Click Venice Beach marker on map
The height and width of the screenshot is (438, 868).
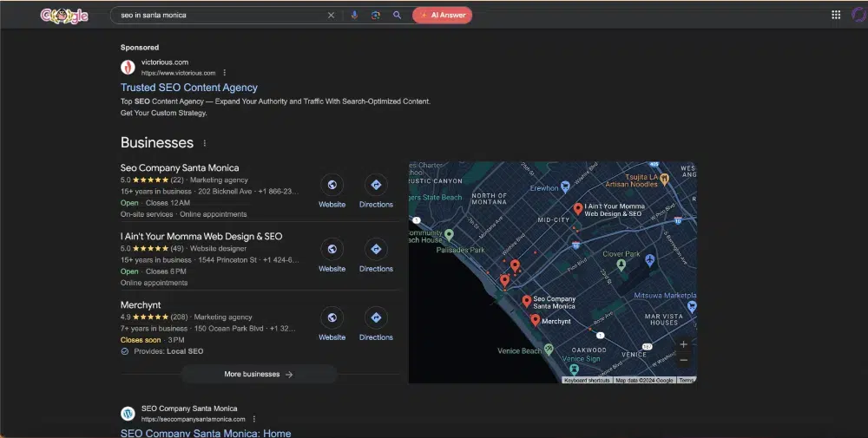[x=548, y=349]
